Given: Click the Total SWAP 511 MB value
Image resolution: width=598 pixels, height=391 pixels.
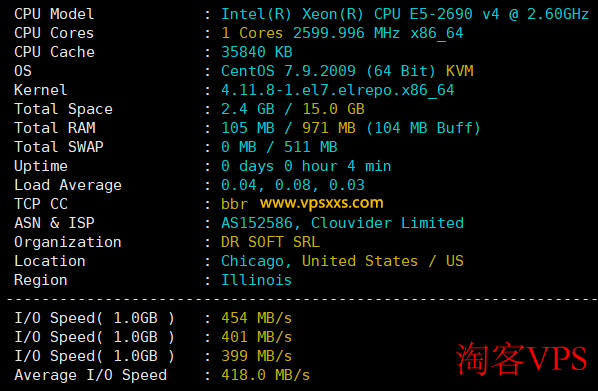Looking at the screenshot, I should [310, 147].
